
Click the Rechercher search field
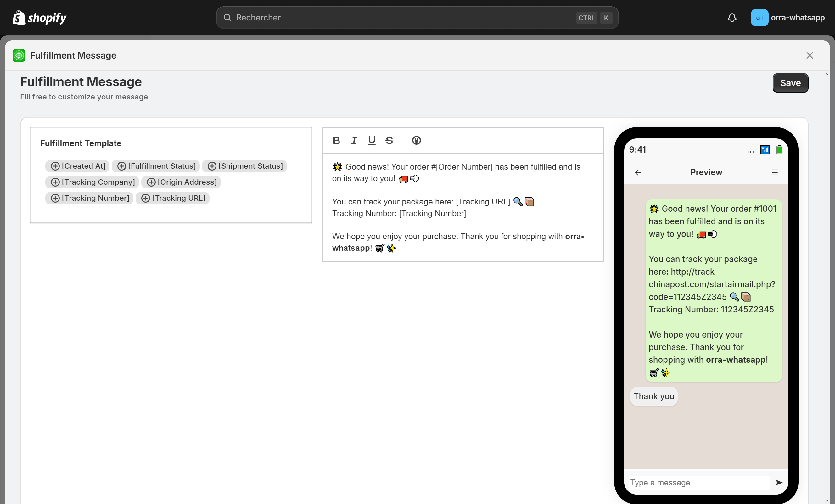click(x=400, y=18)
